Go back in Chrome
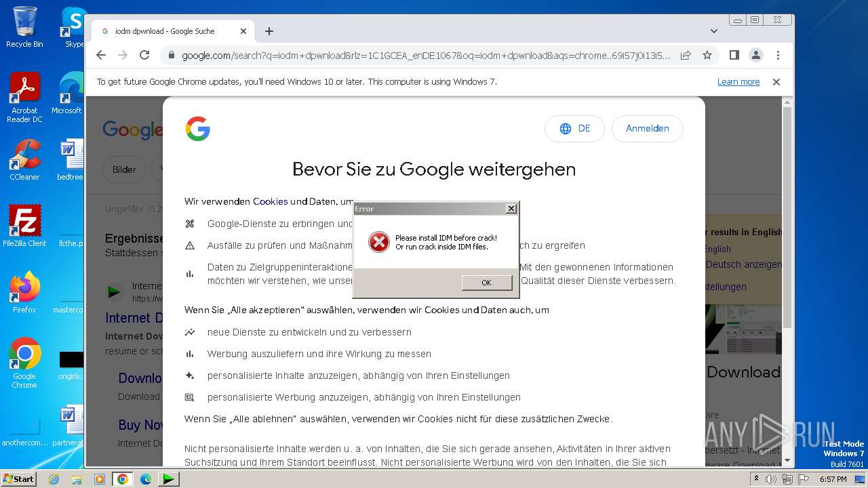This screenshot has width=868, height=488. click(101, 55)
